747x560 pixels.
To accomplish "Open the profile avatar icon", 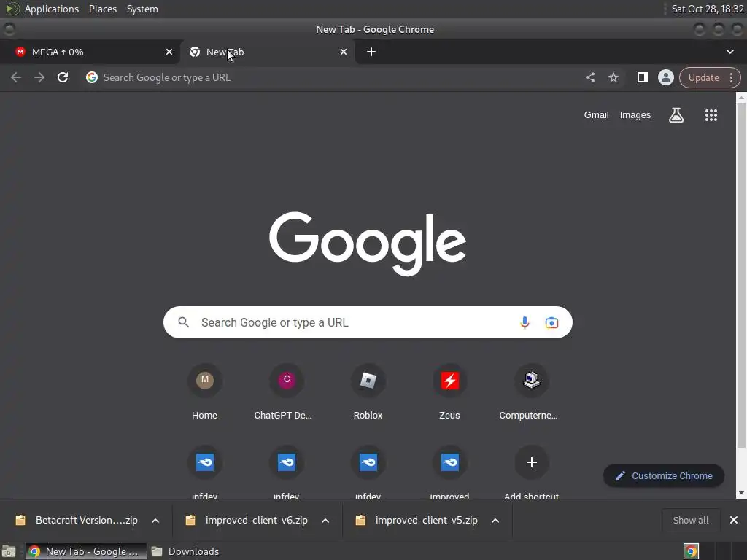I will pyautogui.click(x=665, y=77).
